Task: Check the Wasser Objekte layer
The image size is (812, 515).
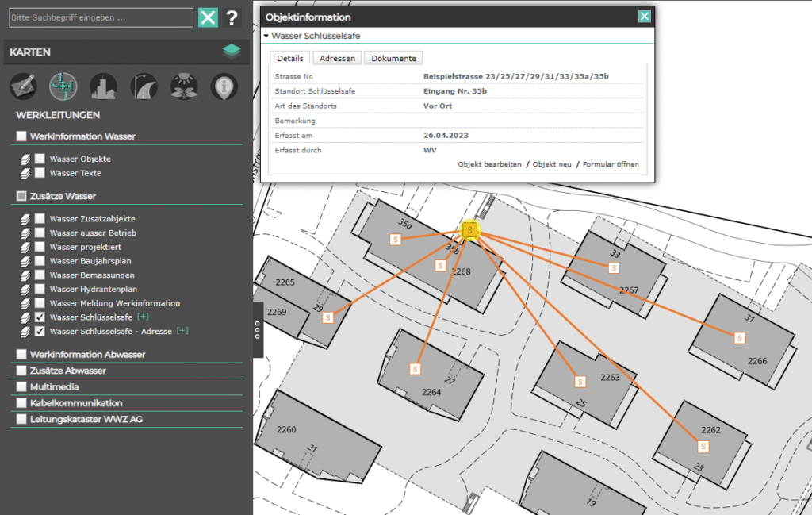Action: [x=40, y=159]
